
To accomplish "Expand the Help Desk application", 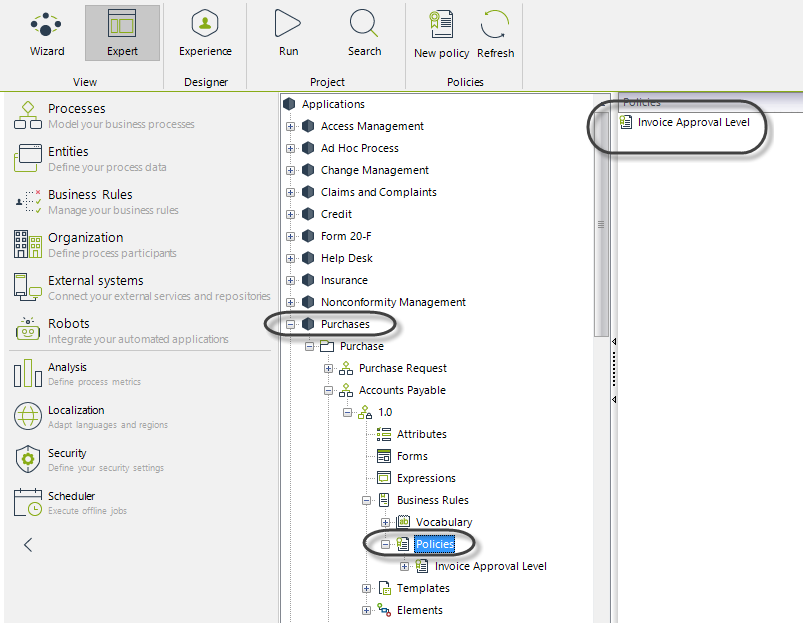I will pos(290,259).
